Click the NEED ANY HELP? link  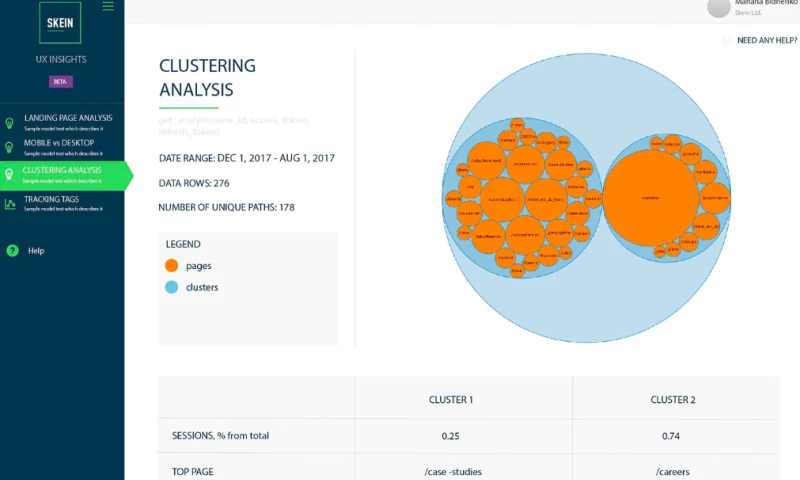click(766, 41)
